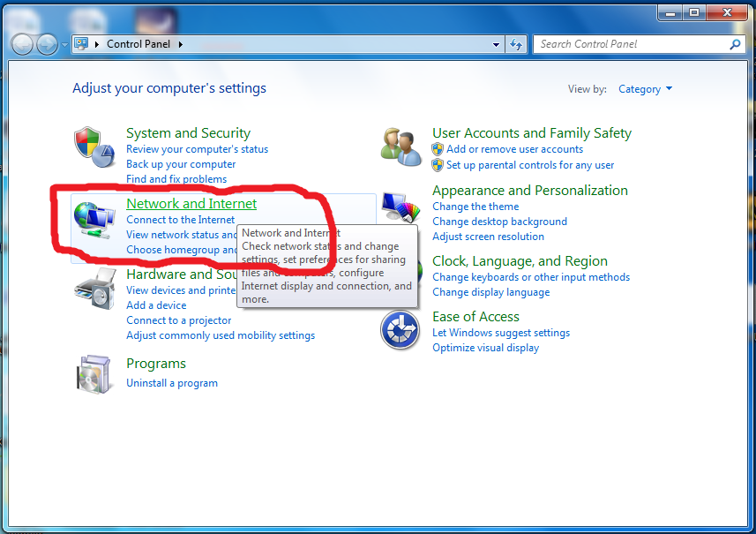Click the Forward navigation arrow

pyautogui.click(x=48, y=45)
